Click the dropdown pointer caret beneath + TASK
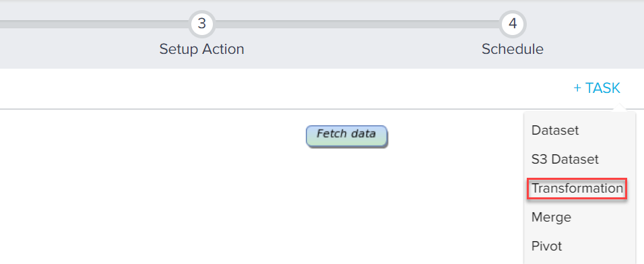Viewport: 644px width, 264px height. click(x=618, y=108)
